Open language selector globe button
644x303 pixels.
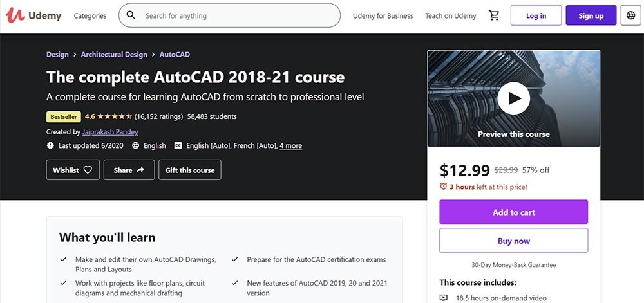tap(631, 15)
